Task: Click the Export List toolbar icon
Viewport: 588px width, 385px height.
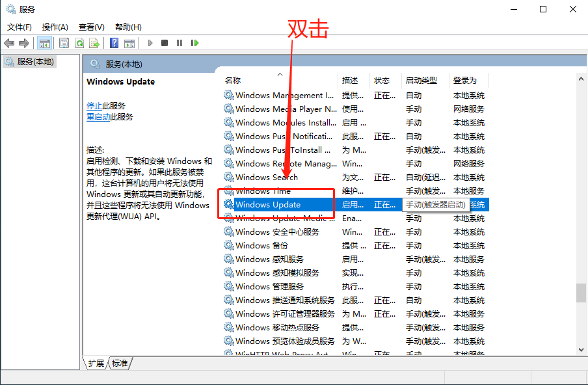Action: [x=94, y=43]
